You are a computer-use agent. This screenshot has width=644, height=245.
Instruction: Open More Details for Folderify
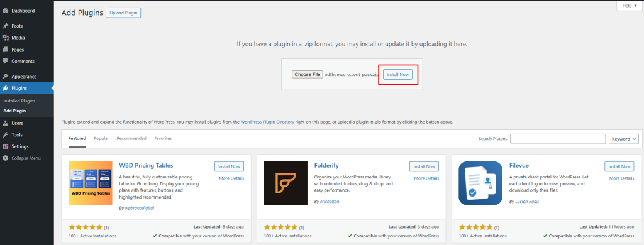pos(426,178)
